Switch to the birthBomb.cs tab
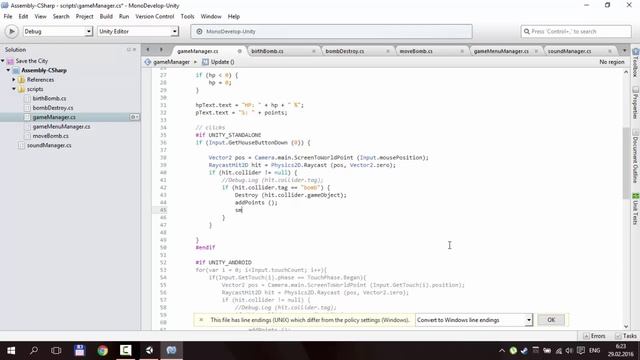 coord(267,51)
